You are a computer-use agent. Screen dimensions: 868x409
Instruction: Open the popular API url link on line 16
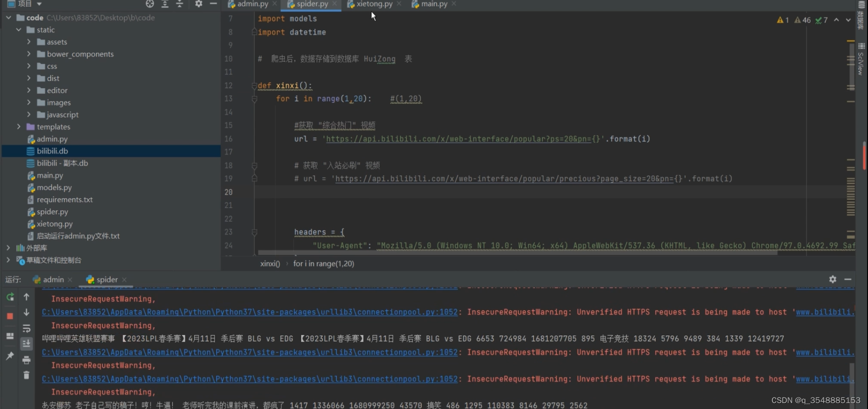[x=459, y=139]
